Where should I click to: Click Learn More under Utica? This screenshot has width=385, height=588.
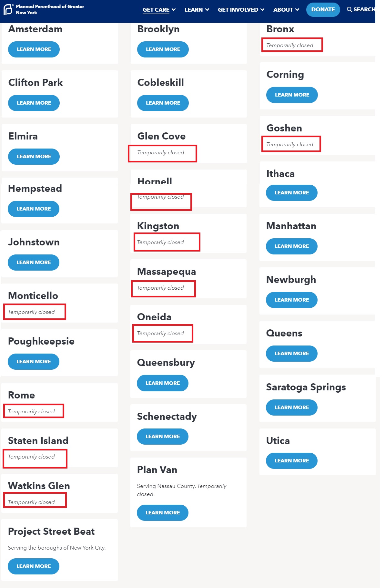click(292, 461)
